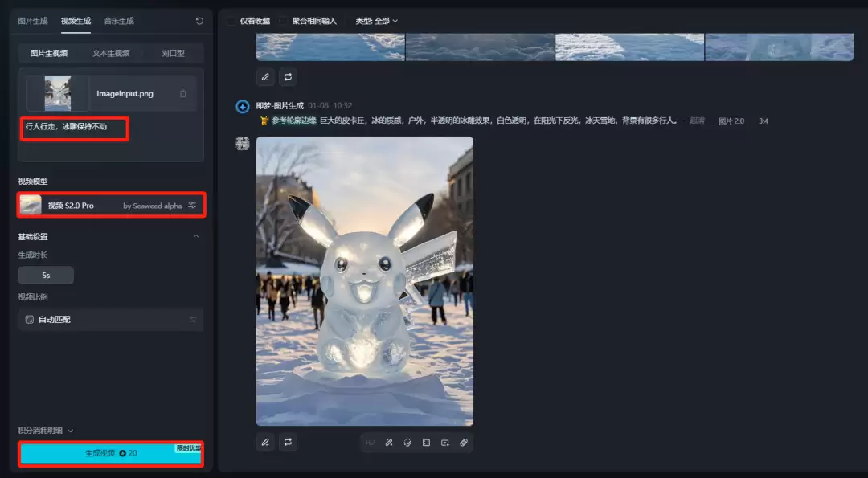
Task: Select the 5s duration chip
Action: tap(46, 275)
